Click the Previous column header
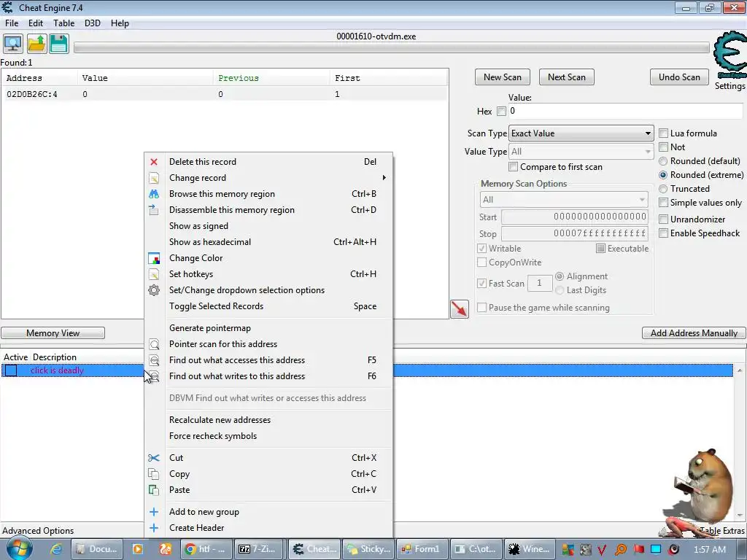747x560 pixels. coord(271,78)
